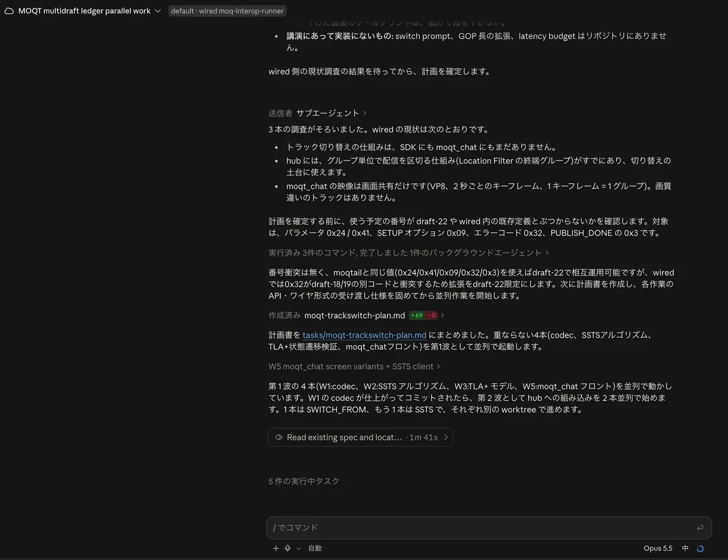
Task: Open the dropdown arrow next to the microphone
Action: 299,548
